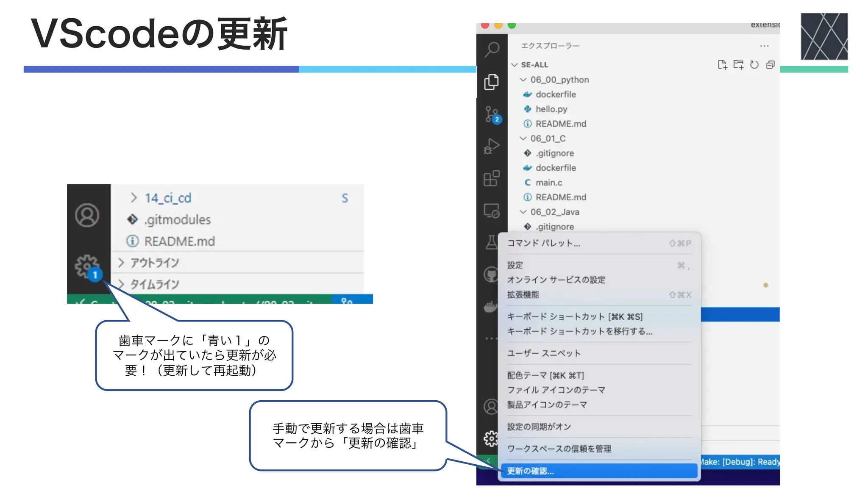The height and width of the screenshot is (488, 868).
Task: Select キーボード ショートカットを移行する... item
Action: click(599, 331)
